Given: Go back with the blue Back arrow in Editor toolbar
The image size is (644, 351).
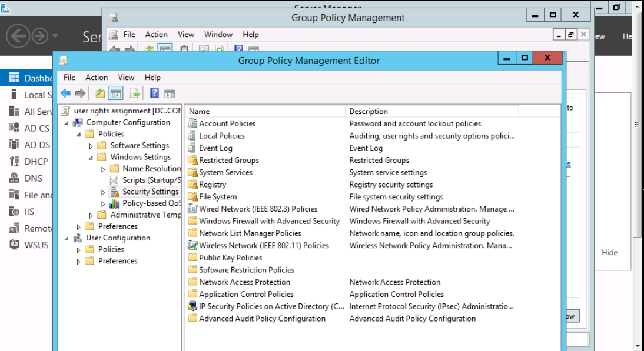Looking at the screenshot, I should tap(66, 93).
